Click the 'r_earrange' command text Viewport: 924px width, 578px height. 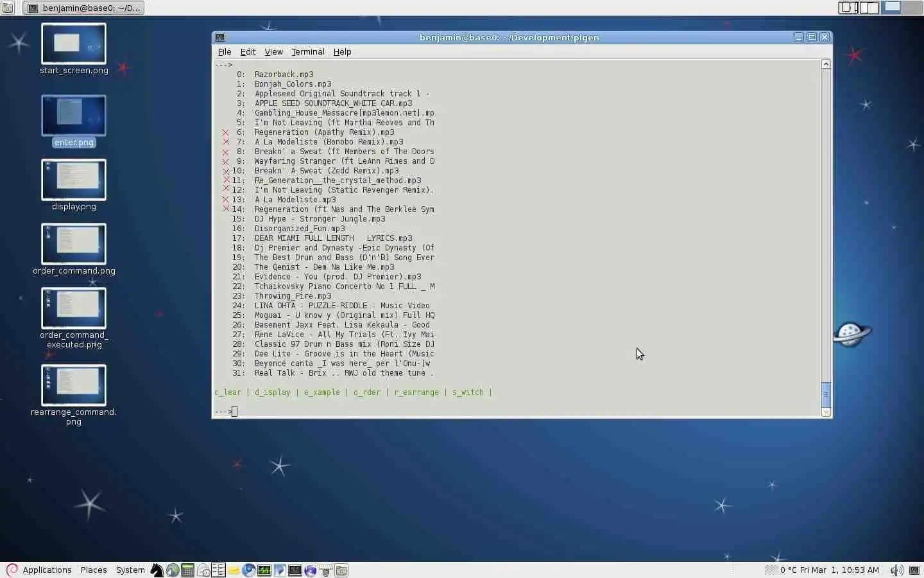pos(416,392)
